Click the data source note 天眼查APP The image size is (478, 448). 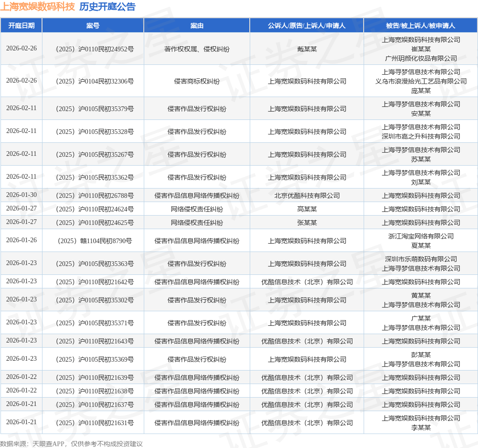pos(49,444)
